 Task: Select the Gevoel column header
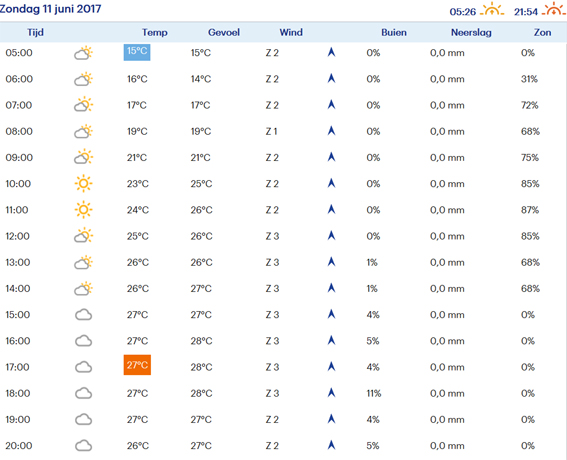point(224,33)
